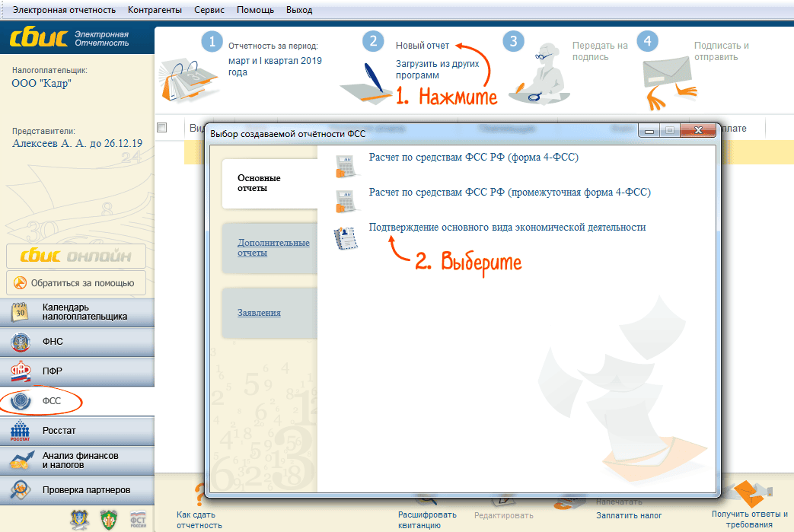Choose Подтверждение основного вида экономической деятельности
The image size is (794, 532).
coord(507,227)
